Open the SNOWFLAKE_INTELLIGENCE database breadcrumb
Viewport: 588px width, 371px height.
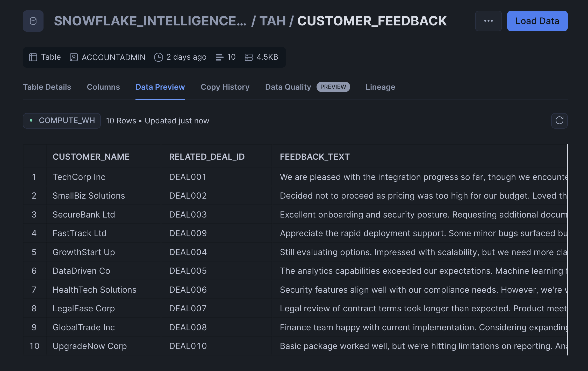point(150,21)
